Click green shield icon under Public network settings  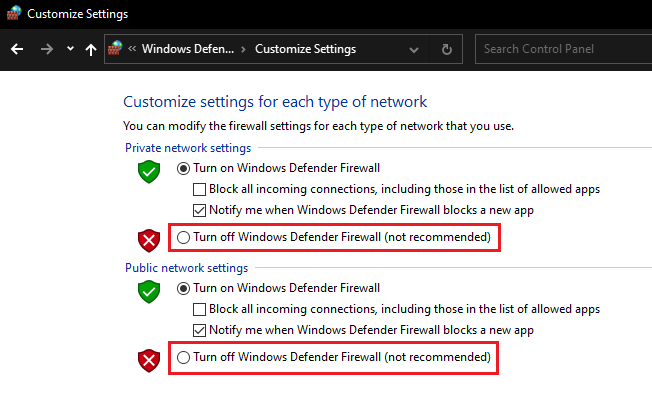tap(149, 291)
